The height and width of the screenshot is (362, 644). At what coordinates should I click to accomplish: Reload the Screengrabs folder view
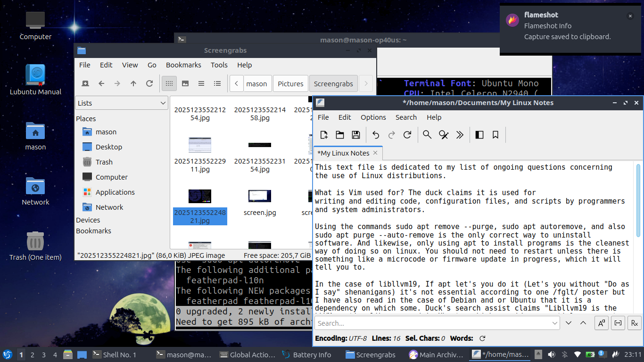pyautogui.click(x=149, y=83)
